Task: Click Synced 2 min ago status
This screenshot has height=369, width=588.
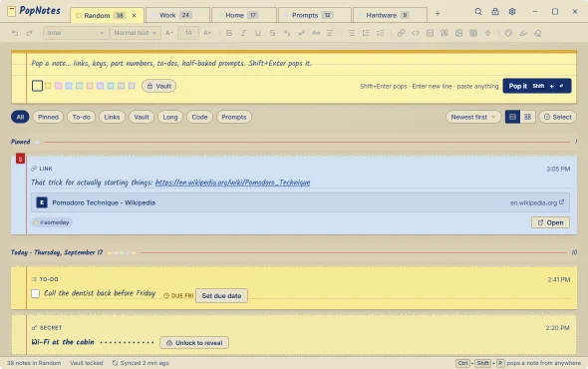Action: [141, 363]
